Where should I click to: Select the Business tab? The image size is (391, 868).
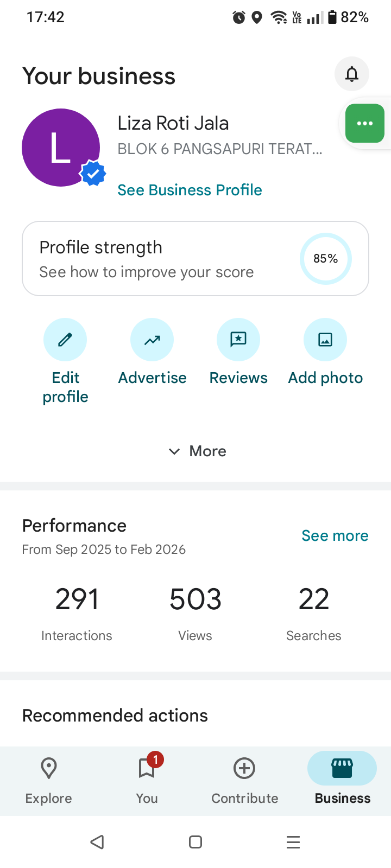(342, 780)
